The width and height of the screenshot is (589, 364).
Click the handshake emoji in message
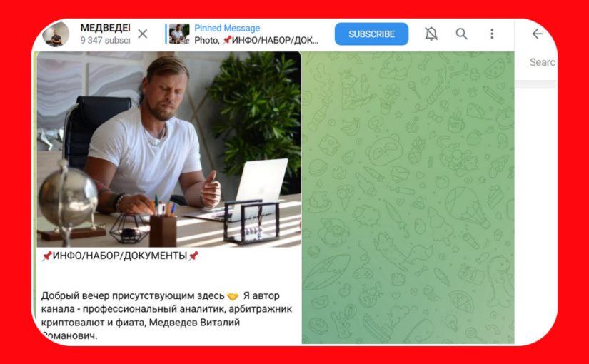click(x=233, y=296)
